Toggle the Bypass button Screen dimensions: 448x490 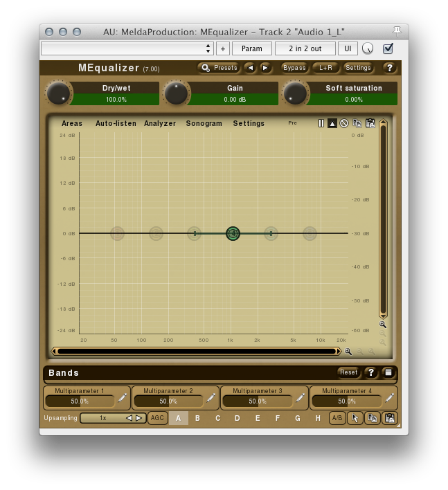point(294,68)
